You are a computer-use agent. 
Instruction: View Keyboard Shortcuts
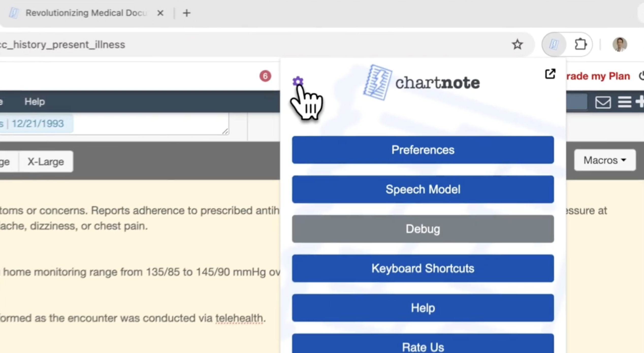pyautogui.click(x=423, y=268)
